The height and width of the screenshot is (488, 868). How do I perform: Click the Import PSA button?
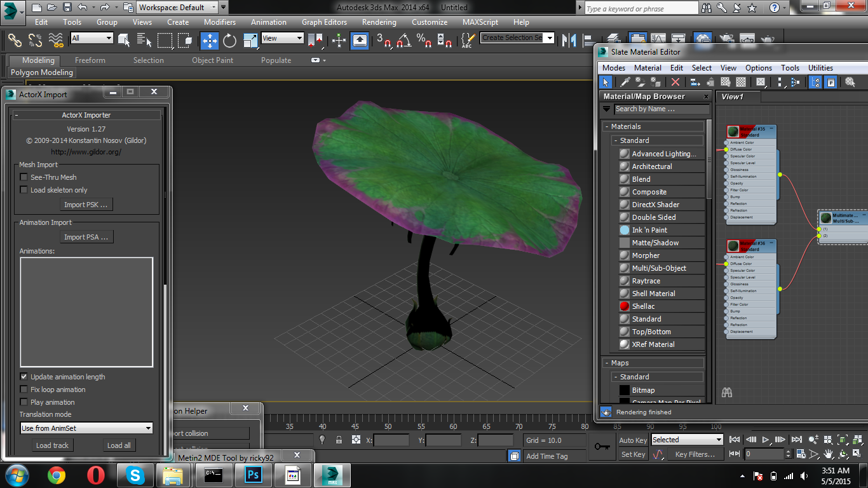pos(86,237)
